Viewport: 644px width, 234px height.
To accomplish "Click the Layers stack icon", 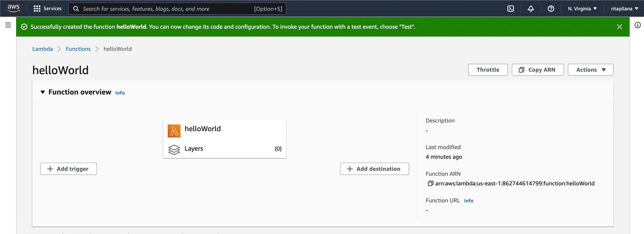I will [174, 150].
